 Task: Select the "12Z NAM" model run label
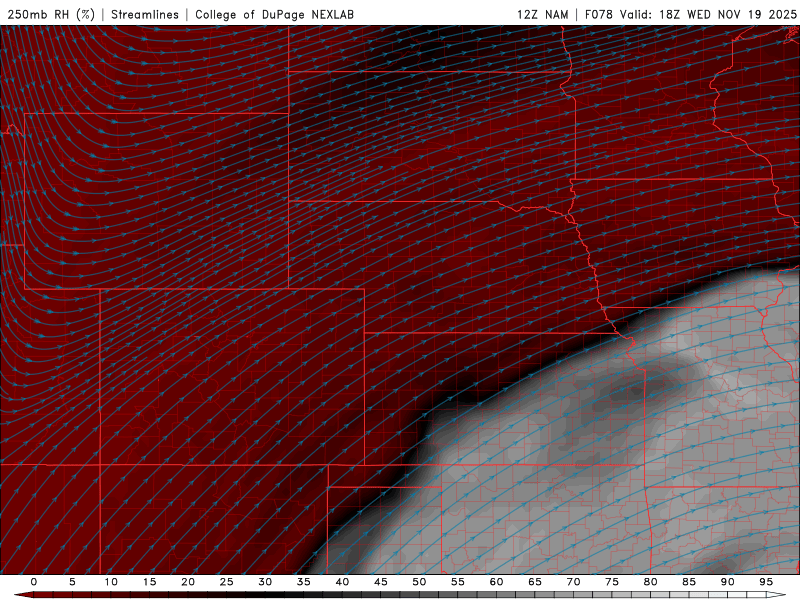pos(543,14)
